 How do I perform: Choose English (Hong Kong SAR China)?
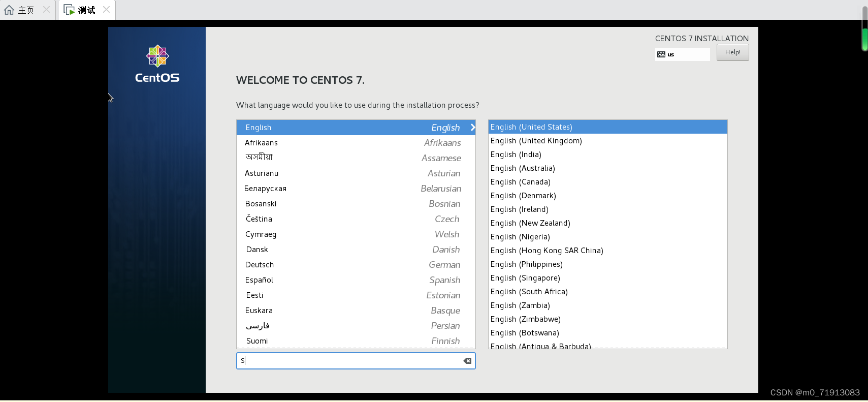point(608,251)
